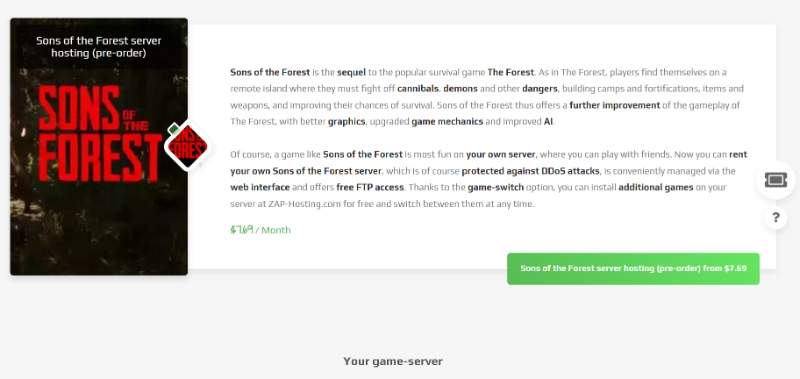The image size is (800, 379).
Task: Click bold 'protected against DDoS attacks' text
Action: point(531,170)
